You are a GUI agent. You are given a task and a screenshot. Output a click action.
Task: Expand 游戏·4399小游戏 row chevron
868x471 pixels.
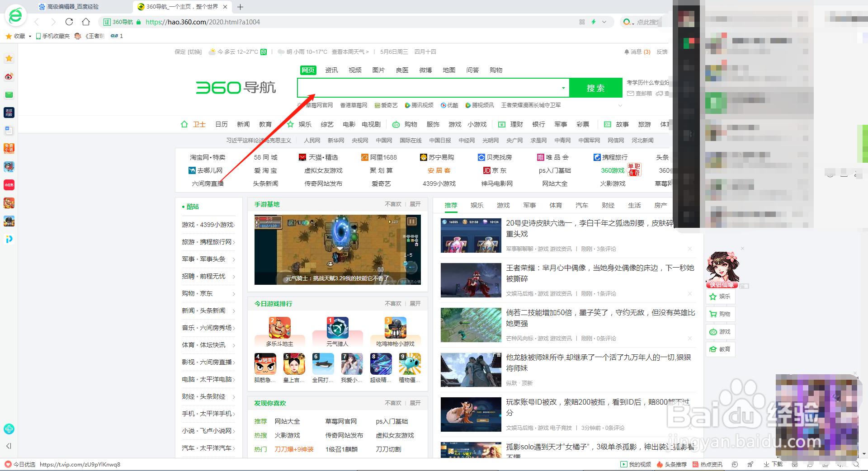click(x=234, y=225)
